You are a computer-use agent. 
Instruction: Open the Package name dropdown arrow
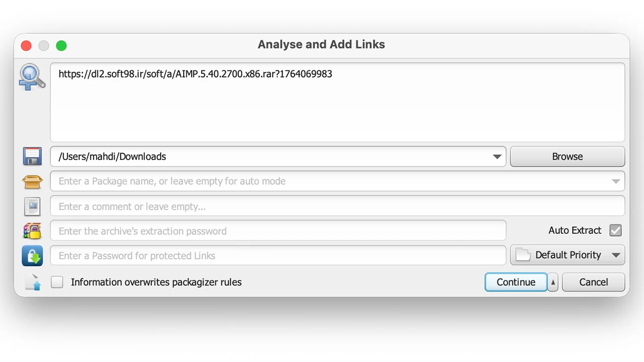click(x=616, y=181)
